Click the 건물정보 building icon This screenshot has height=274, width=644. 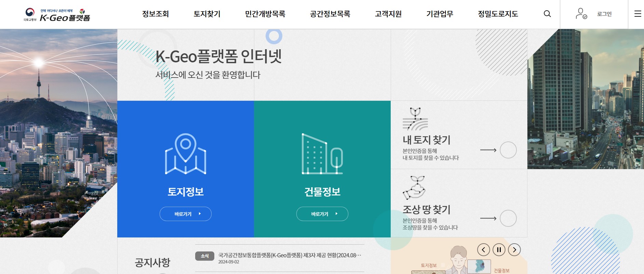[x=322, y=154]
